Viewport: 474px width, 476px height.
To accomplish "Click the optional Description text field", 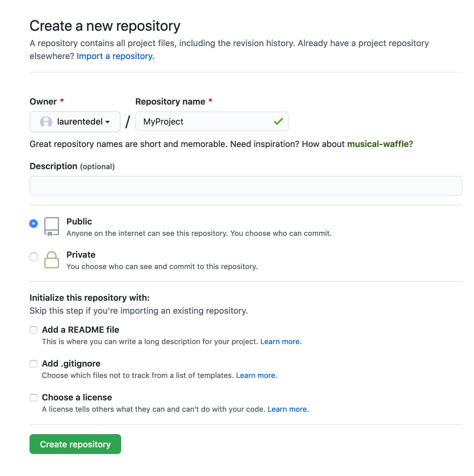I will click(246, 186).
